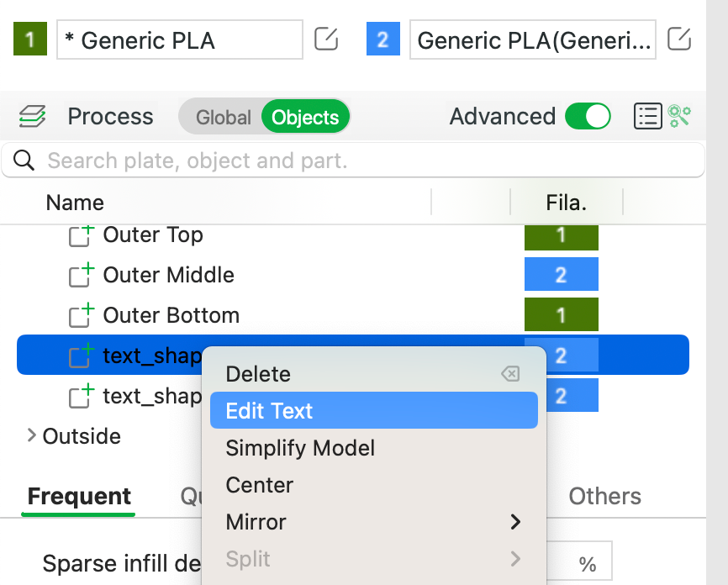Click the green search-gears preset icon
The image size is (728, 585).
pos(679,116)
